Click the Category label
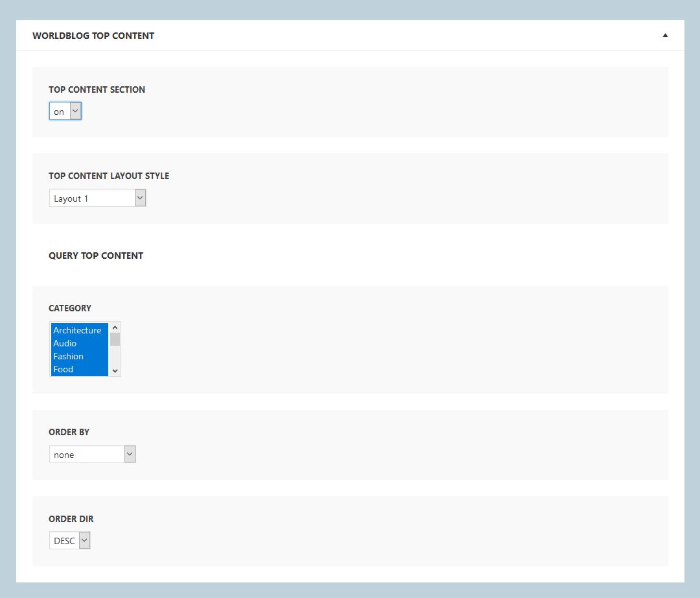This screenshot has width=700, height=598. tap(70, 308)
